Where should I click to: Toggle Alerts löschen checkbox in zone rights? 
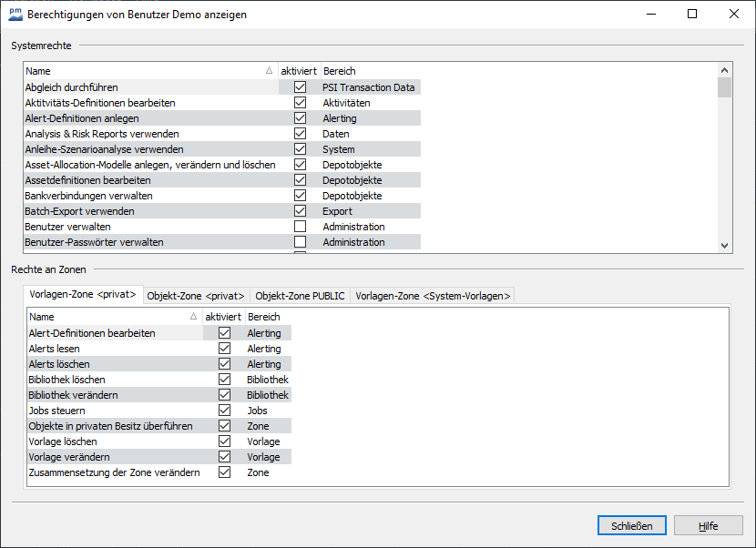224,364
